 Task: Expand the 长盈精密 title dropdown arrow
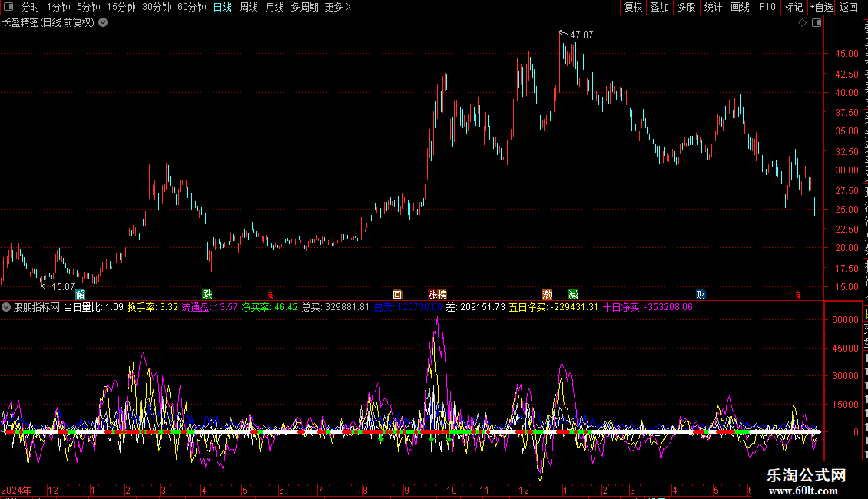click(103, 23)
